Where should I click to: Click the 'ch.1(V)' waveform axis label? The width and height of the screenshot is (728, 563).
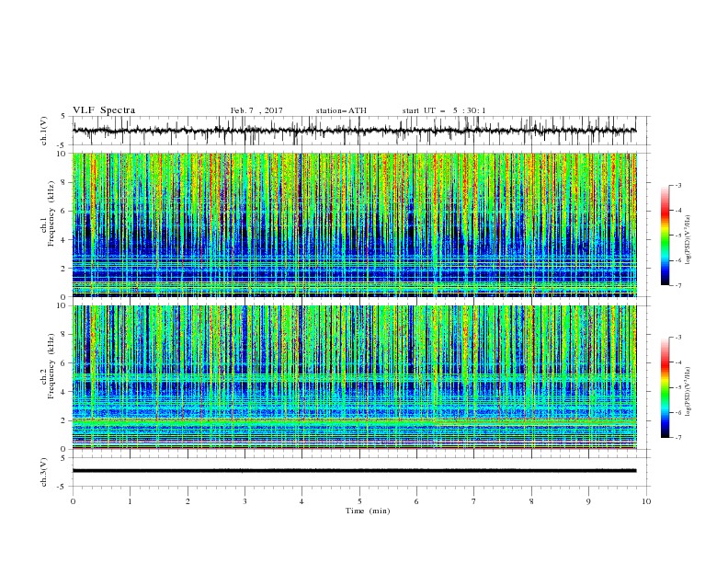(44, 131)
